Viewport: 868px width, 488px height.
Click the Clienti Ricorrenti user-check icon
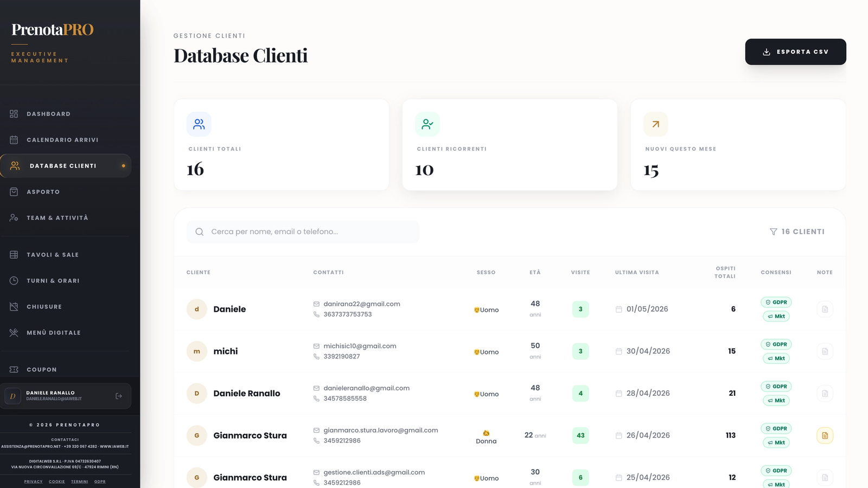point(427,124)
